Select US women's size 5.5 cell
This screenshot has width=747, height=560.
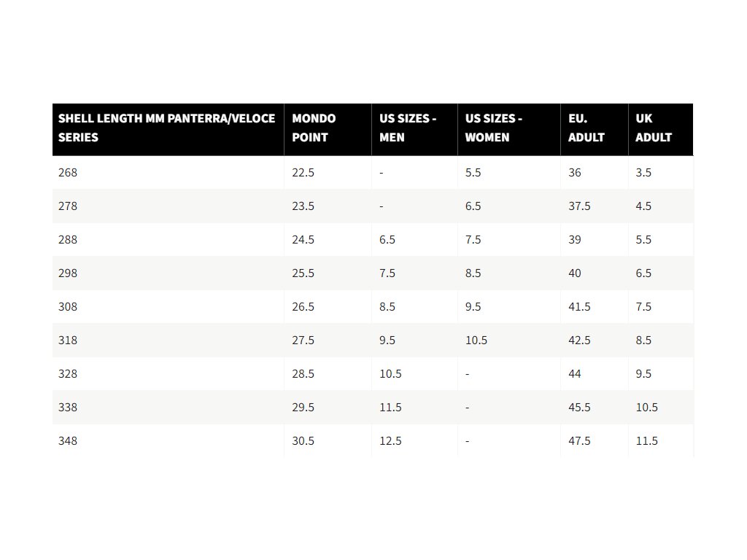click(473, 172)
